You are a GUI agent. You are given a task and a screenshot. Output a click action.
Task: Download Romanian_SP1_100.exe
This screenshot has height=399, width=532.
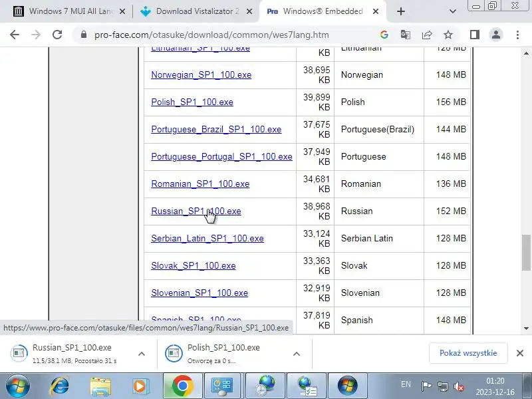(x=200, y=184)
